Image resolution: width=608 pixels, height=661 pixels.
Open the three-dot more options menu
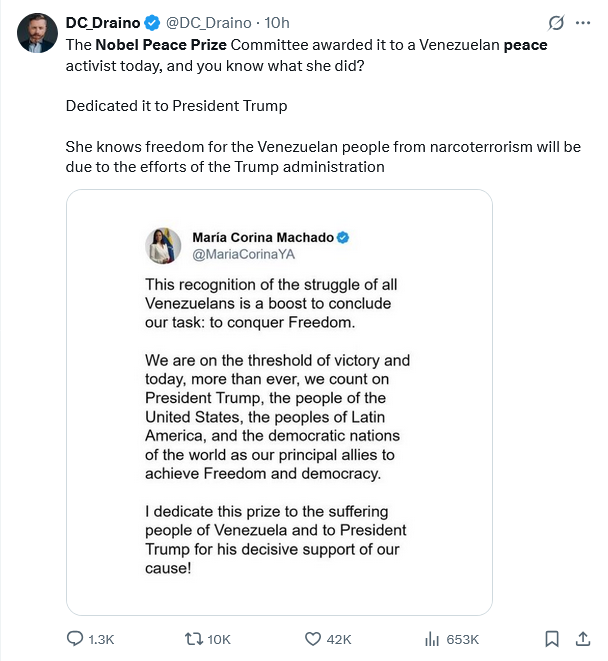click(x=582, y=22)
